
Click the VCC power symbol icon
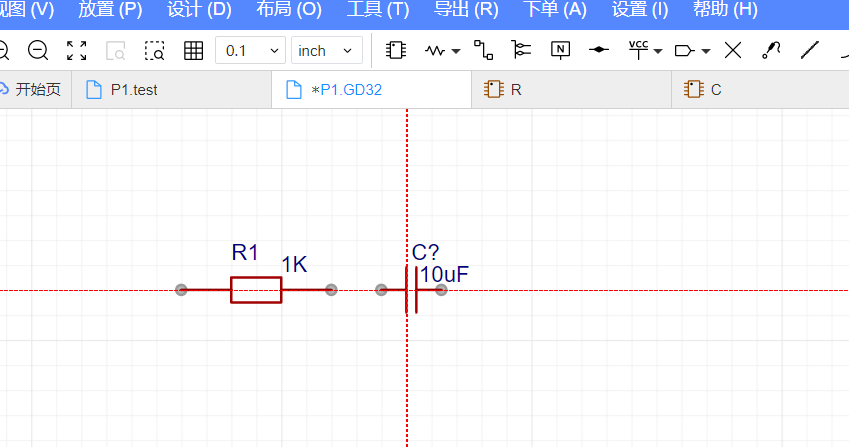point(638,49)
